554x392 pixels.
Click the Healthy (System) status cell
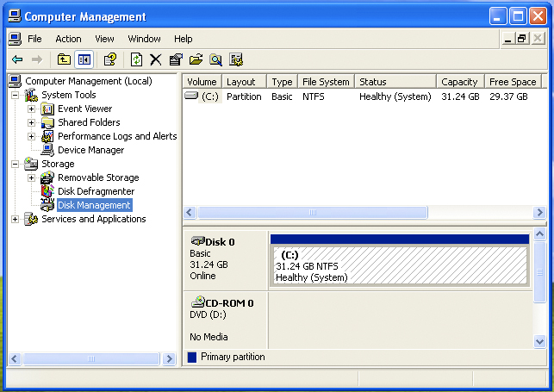pyautogui.click(x=395, y=96)
